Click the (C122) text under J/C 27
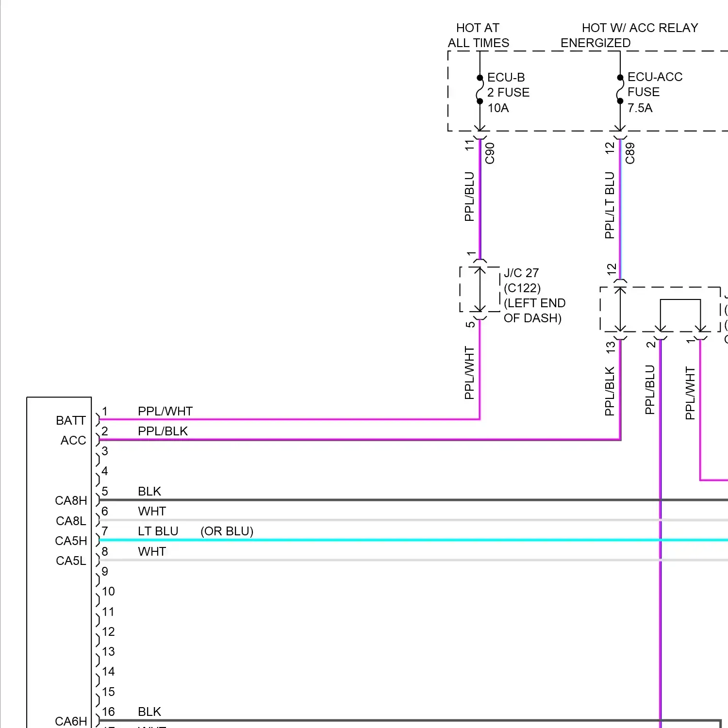The height and width of the screenshot is (728, 728). [522, 288]
